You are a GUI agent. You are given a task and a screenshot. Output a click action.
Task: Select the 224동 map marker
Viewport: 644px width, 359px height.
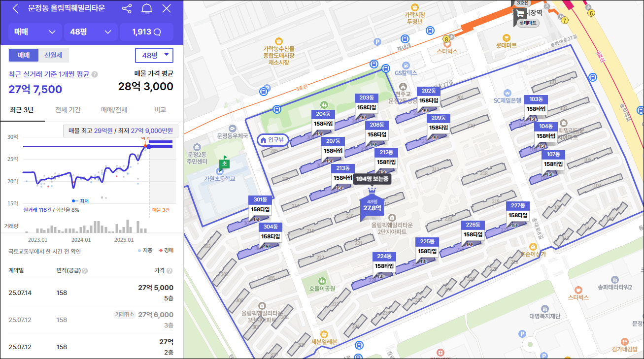[384, 262]
